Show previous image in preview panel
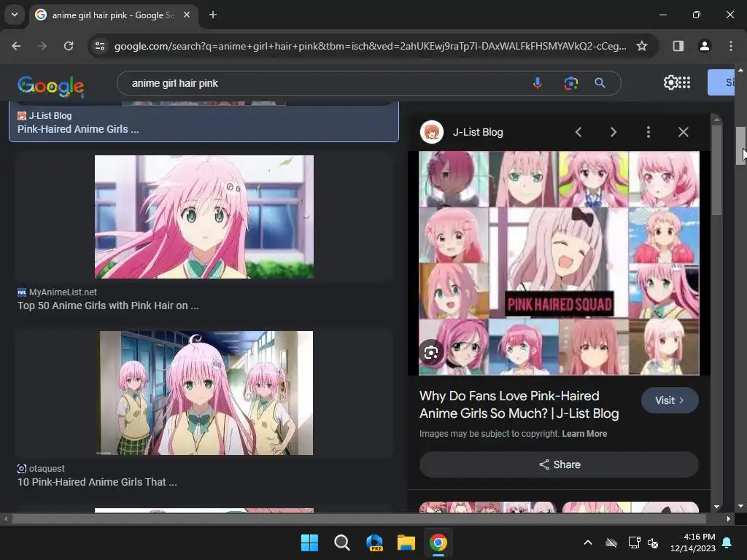This screenshot has height=560, width=747. point(578,133)
